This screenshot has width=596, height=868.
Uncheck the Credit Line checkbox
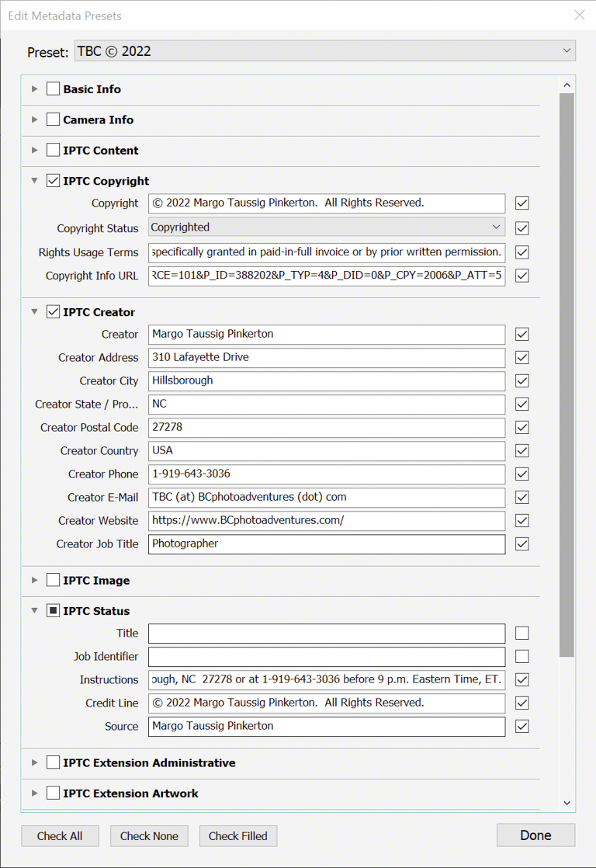(521, 703)
